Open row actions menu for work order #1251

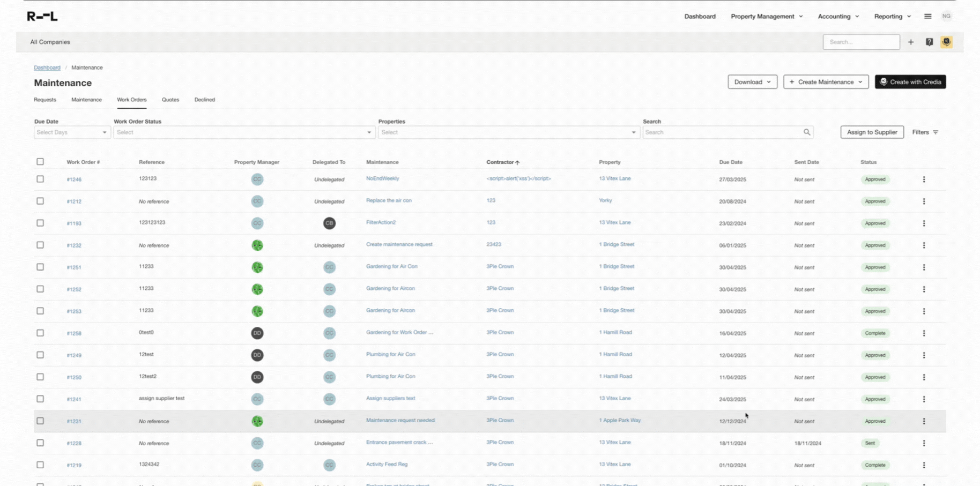point(924,267)
